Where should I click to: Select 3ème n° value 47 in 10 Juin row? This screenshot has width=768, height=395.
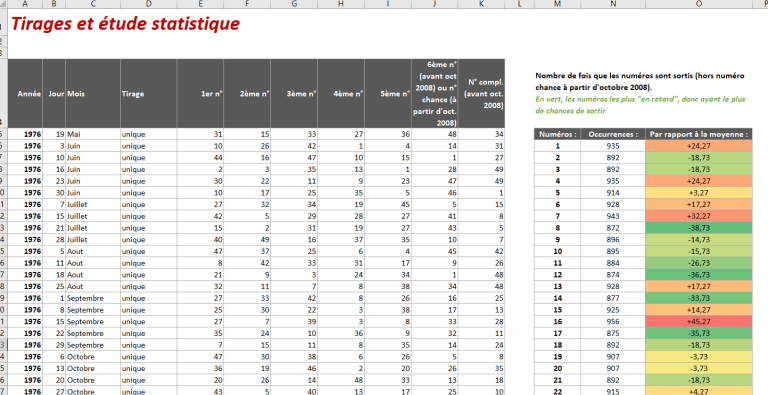[294, 158]
